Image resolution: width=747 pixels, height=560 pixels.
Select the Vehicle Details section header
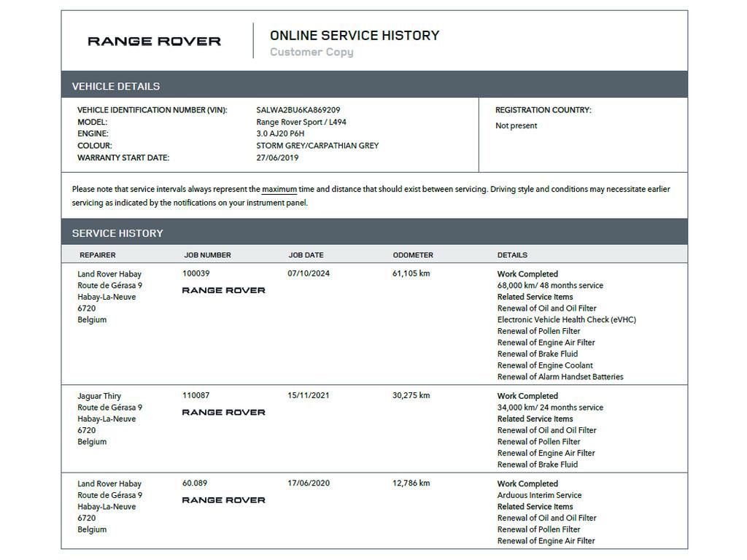click(116, 86)
